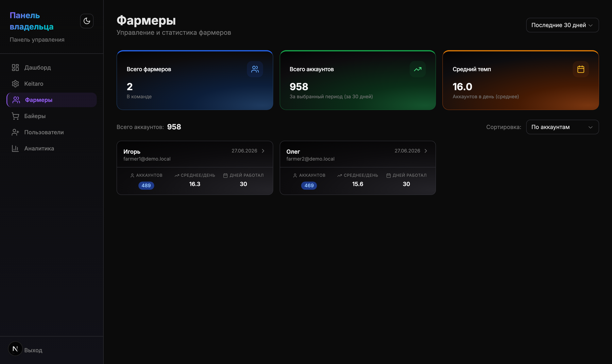Click the calendar icon beside Игорь's ДНЕЙ РАБОТАЛ

coord(225,175)
